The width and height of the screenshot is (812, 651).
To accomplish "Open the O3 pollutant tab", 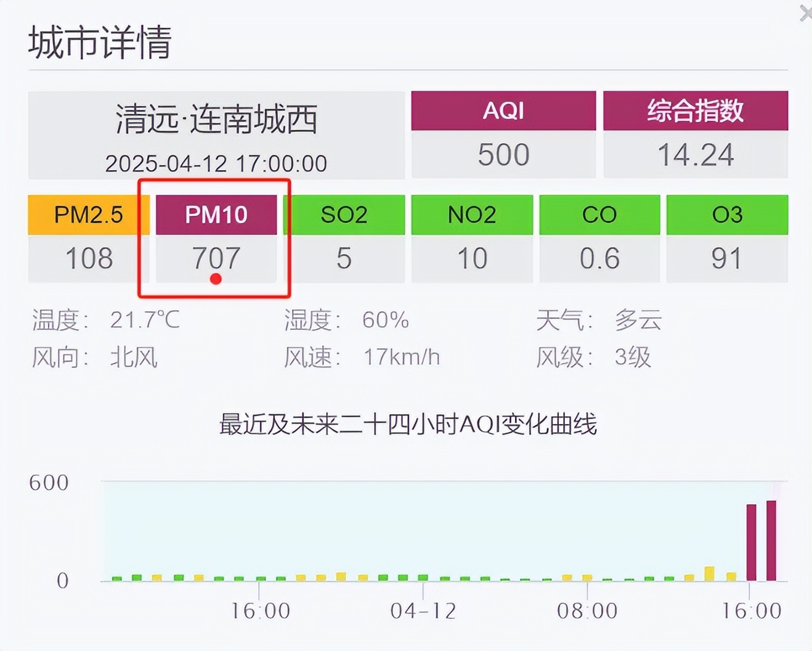I will 727,215.
